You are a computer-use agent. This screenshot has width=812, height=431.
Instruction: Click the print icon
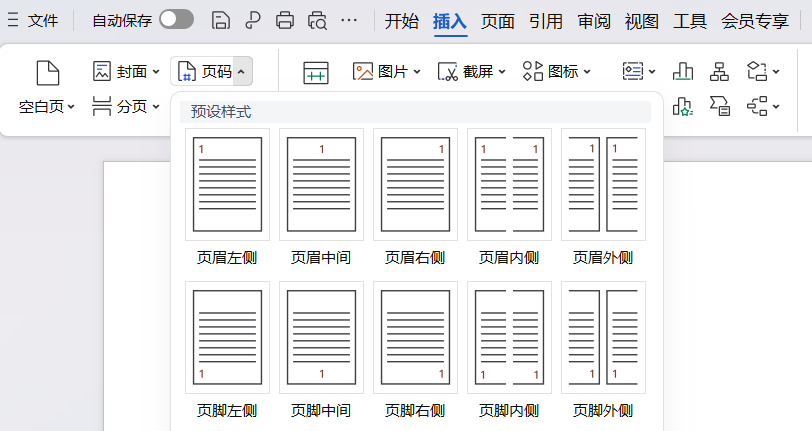(x=285, y=21)
